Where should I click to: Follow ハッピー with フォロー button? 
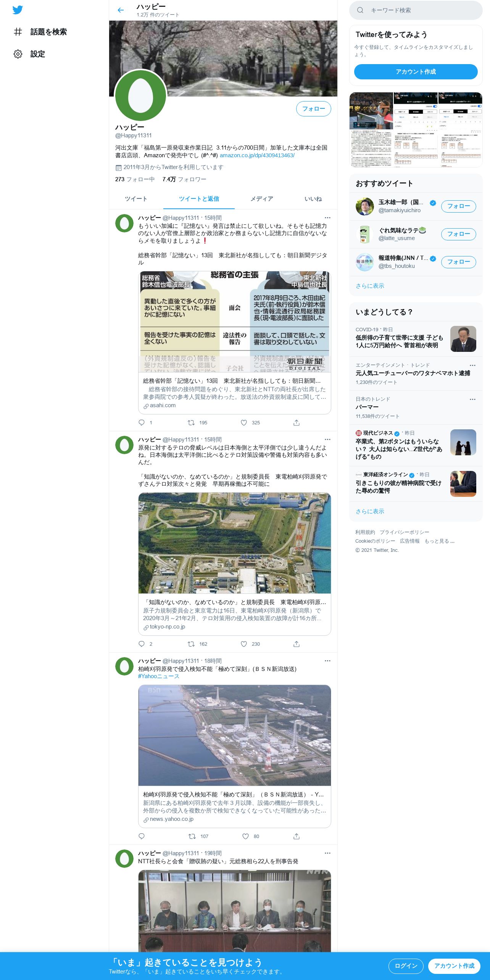tap(314, 109)
